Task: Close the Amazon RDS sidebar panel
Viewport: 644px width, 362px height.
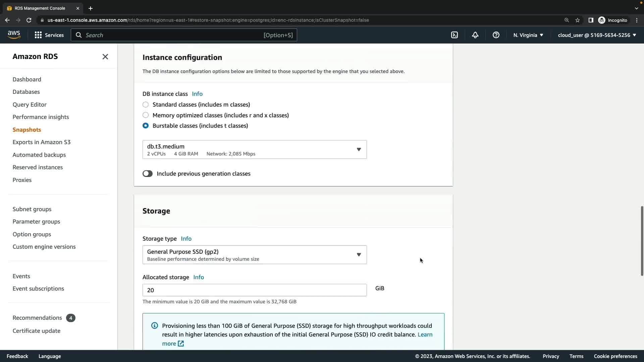Action: (105, 57)
